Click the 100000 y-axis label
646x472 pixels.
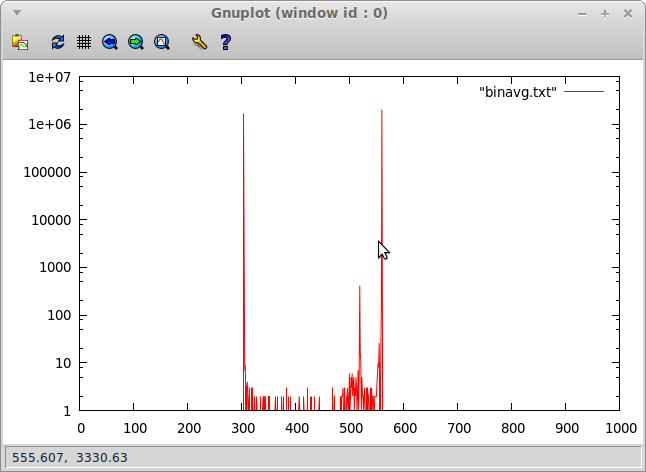(x=47, y=172)
